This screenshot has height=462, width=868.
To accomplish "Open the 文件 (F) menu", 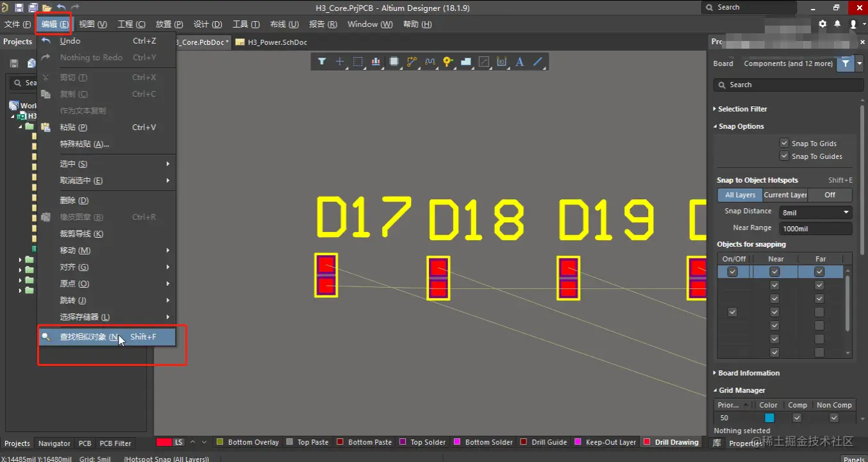I will tap(17, 24).
